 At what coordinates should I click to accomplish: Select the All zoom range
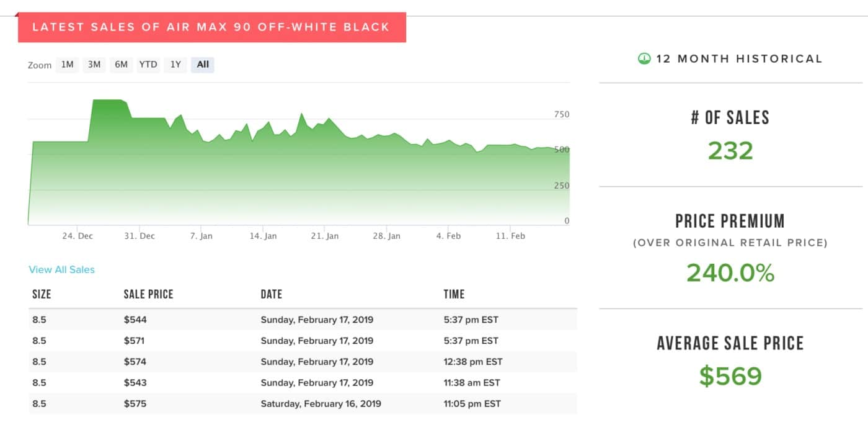203,65
